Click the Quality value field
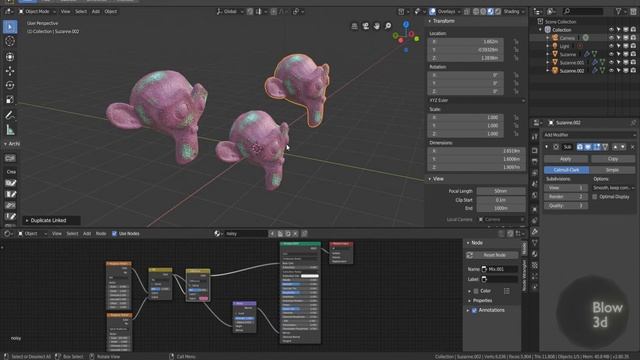The width and height of the screenshot is (640, 360). tap(566, 206)
